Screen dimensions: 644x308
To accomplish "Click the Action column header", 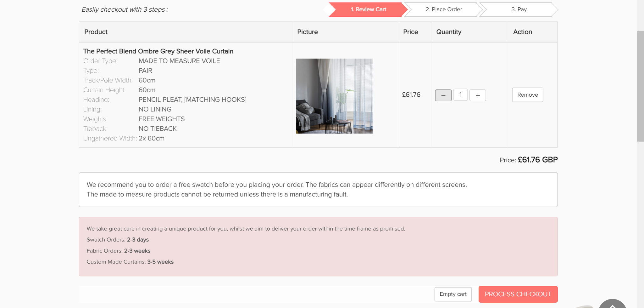I will pos(522,32).
